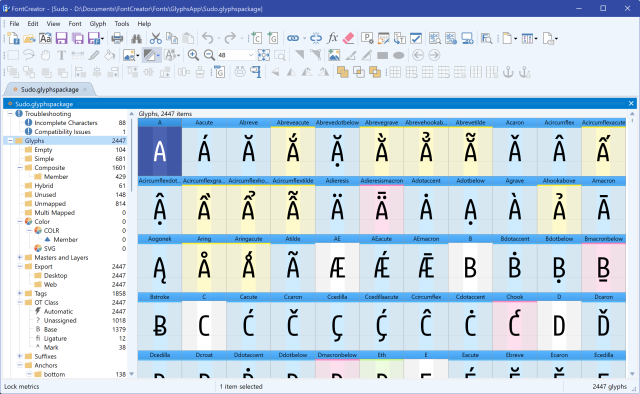
Task: Click the add character (C plus) icon
Action: click(256, 38)
